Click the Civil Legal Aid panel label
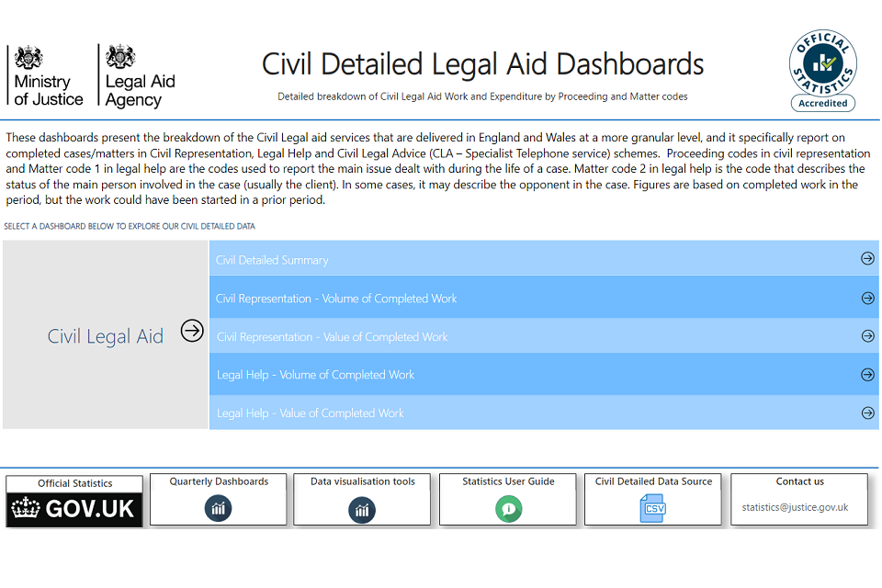882x588 pixels. pyautogui.click(x=105, y=336)
